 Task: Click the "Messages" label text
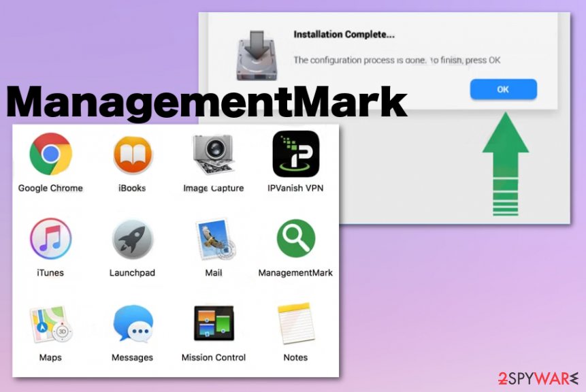pyautogui.click(x=132, y=357)
